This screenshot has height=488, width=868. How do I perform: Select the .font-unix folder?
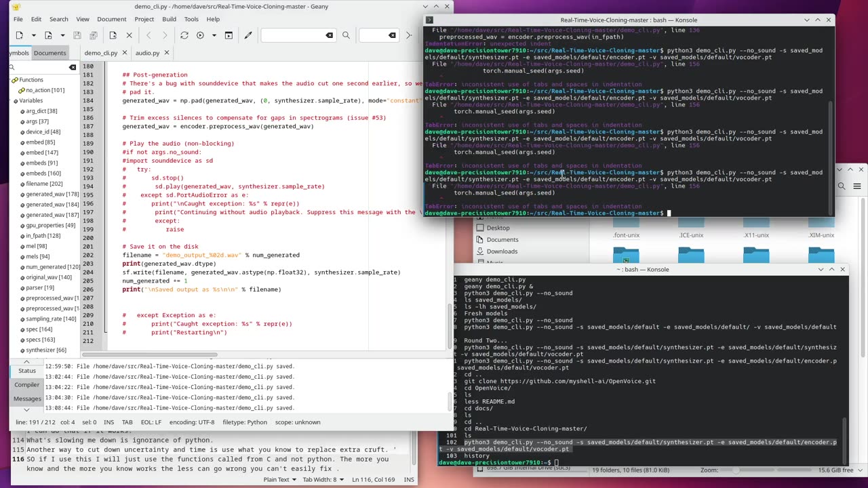coord(626,235)
